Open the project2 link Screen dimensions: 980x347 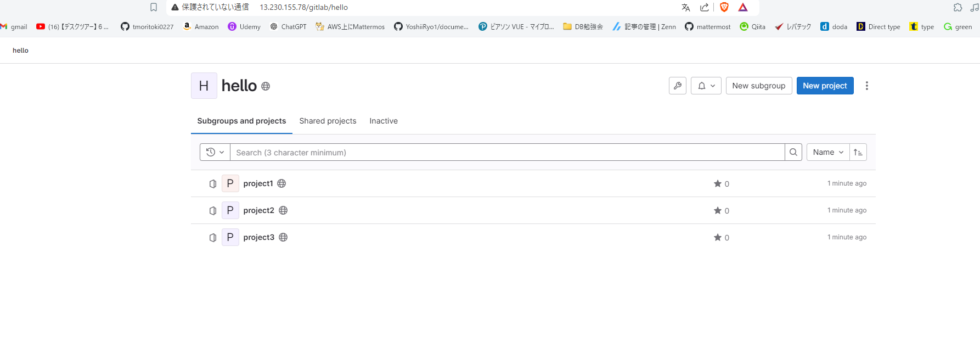pyautogui.click(x=258, y=210)
